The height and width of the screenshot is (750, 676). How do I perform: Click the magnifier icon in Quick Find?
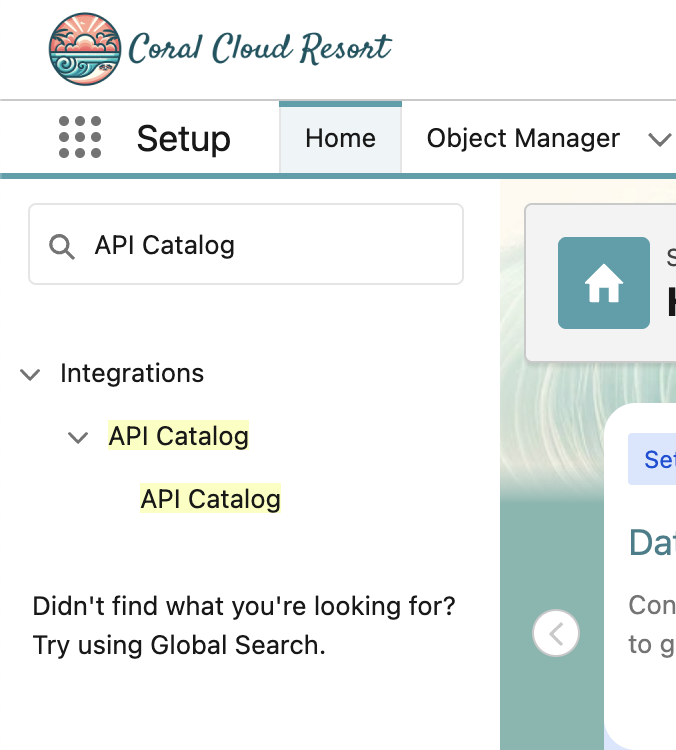pos(62,246)
